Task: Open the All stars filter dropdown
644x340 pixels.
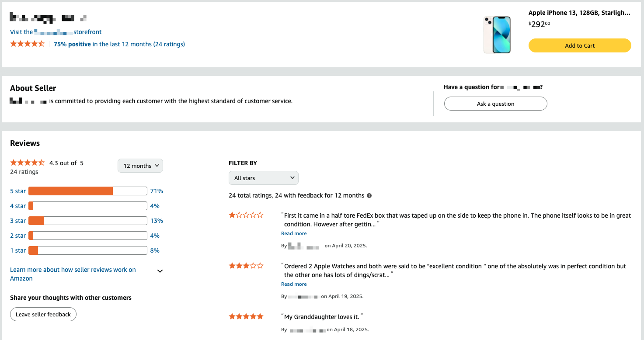Action: [263, 178]
